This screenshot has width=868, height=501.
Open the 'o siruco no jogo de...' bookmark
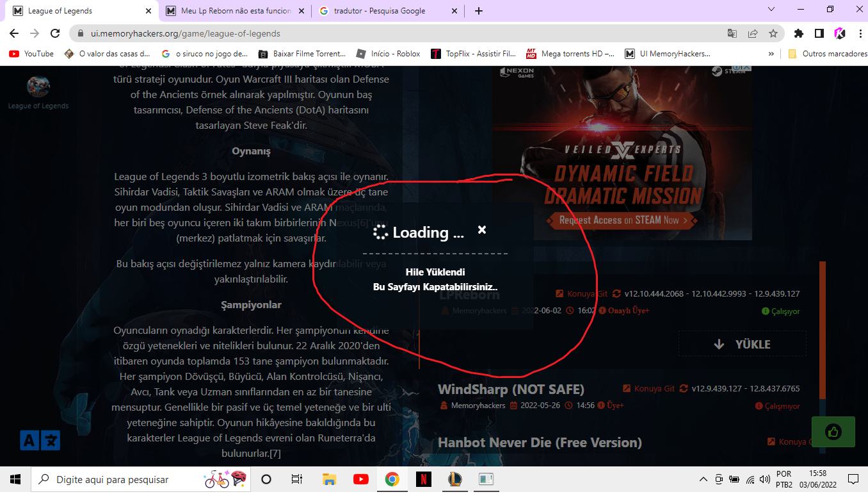(205, 54)
